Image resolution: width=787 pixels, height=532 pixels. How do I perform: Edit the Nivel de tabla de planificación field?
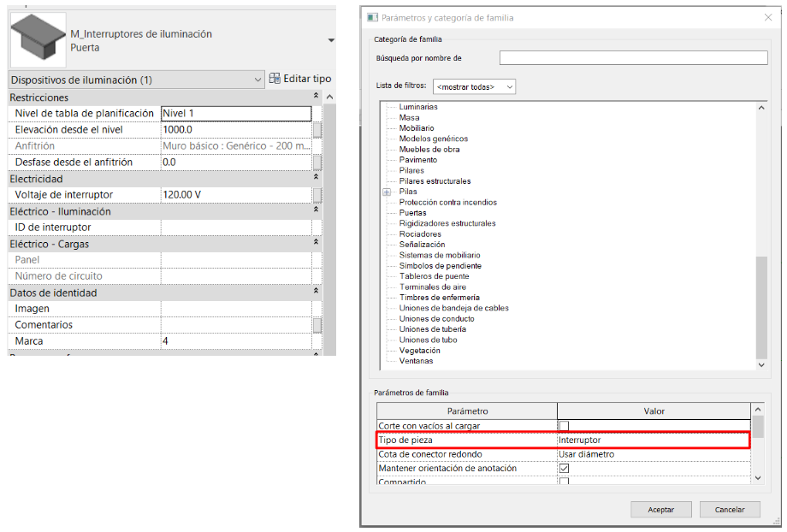(236, 114)
